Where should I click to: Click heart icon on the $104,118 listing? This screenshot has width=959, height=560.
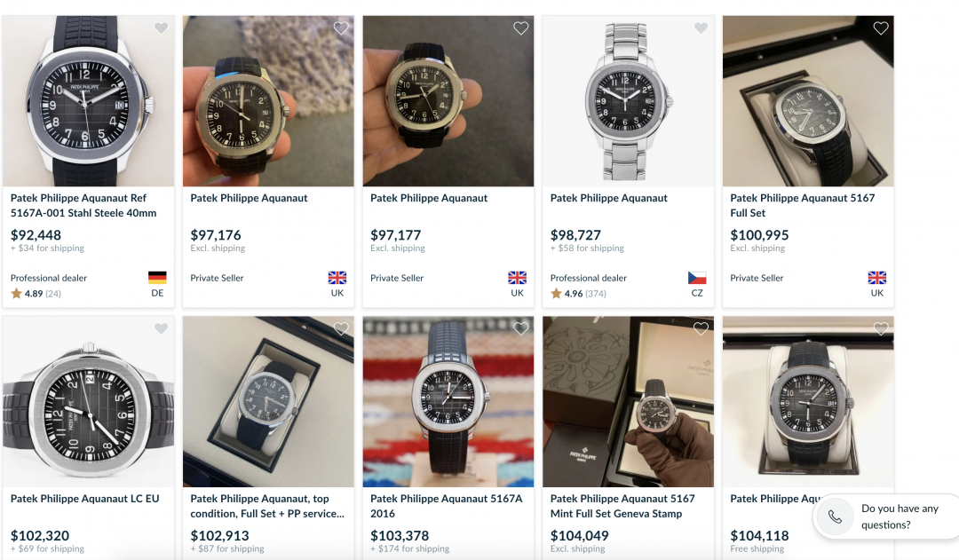click(x=881, y=329)
